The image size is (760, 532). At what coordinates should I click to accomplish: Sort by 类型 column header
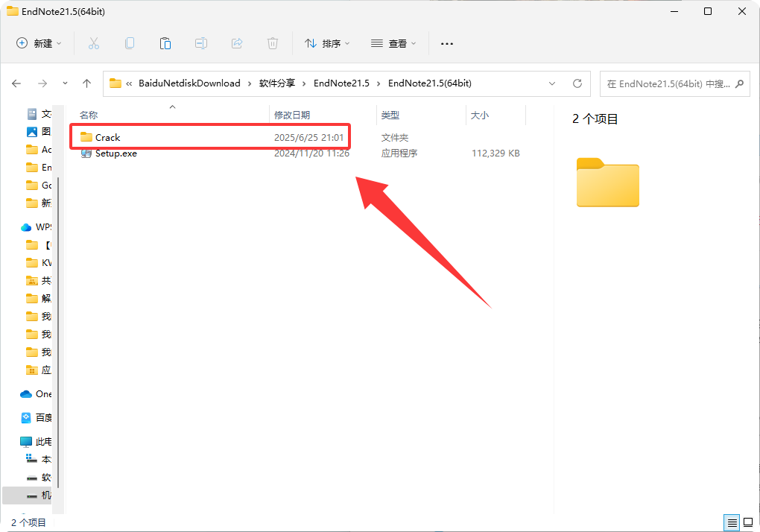390,115
